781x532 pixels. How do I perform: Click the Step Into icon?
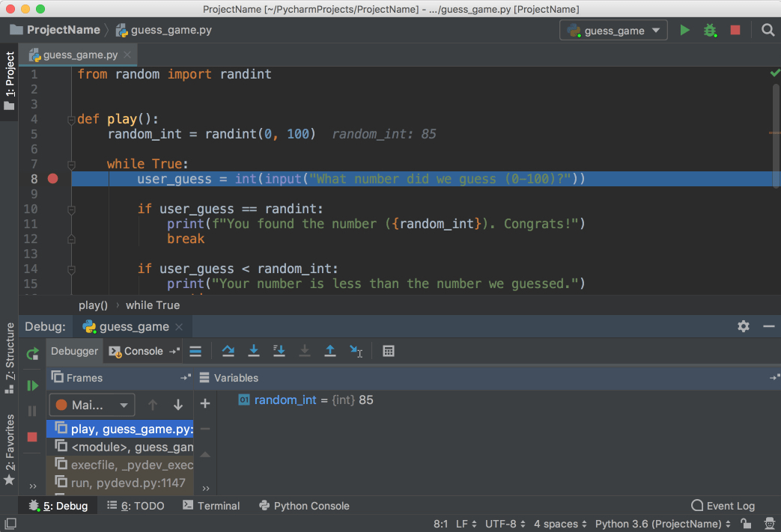click(x=254, y=351)
